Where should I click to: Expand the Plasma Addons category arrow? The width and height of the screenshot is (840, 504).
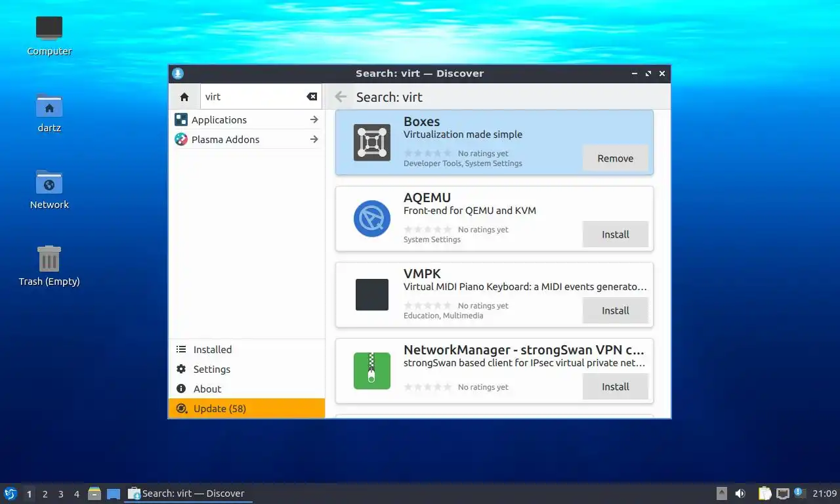(314, 139)
